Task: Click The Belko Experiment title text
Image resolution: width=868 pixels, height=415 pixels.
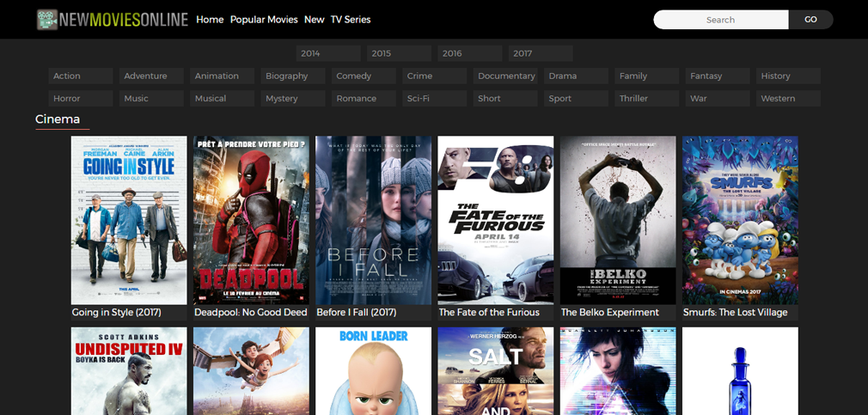Action: pos(610,313)
